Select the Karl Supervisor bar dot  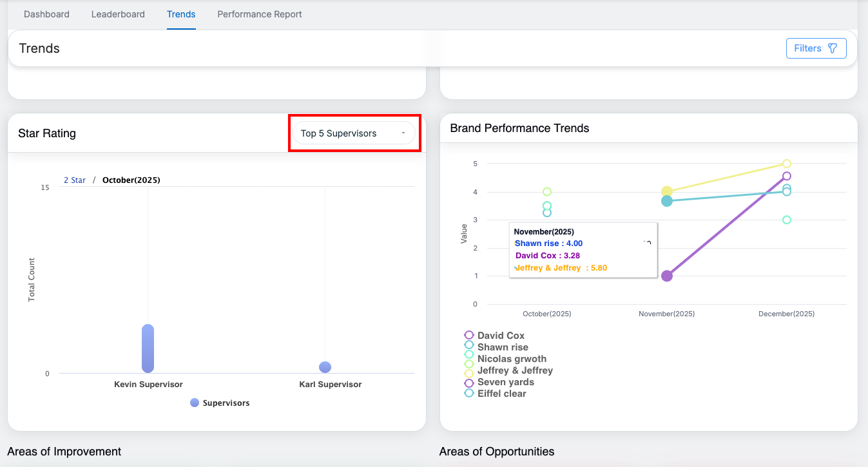click(325, 367)
